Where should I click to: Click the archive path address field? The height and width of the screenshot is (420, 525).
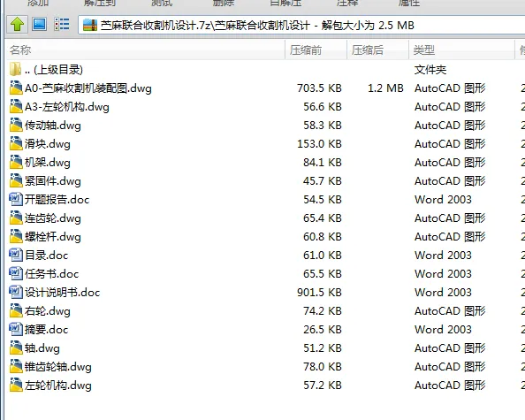pos(301,25)
